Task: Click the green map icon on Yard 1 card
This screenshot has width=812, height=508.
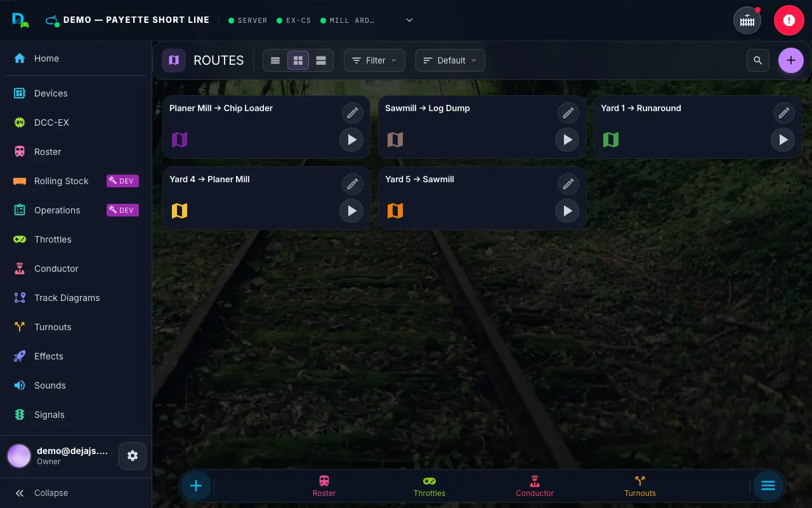Action: pos(611,140)
